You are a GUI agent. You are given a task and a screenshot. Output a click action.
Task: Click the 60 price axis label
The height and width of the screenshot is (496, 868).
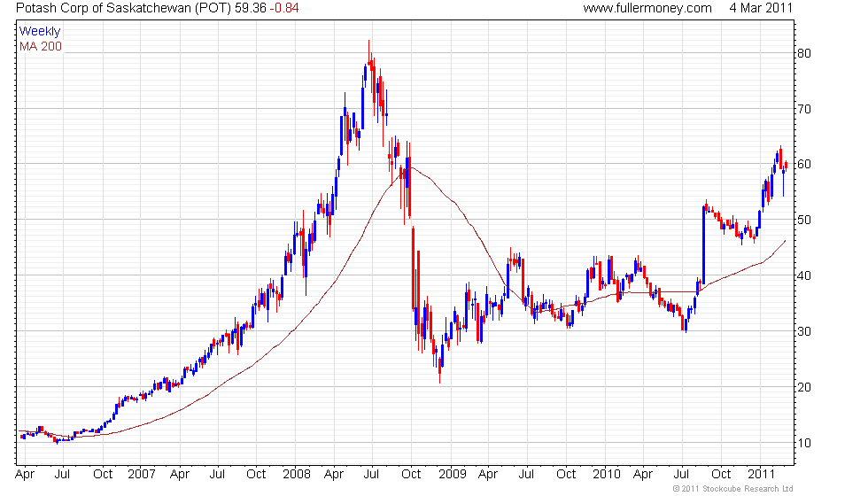(804, 165)
